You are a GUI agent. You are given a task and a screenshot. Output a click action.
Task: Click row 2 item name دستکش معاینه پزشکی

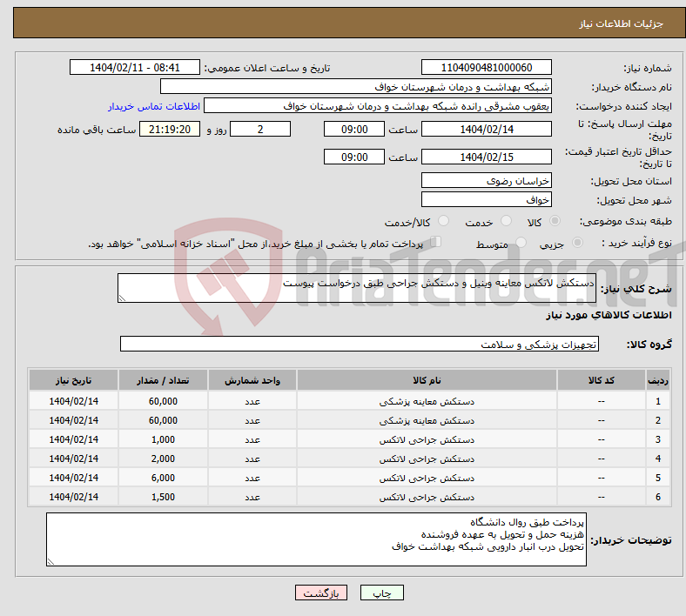[427, 420]
